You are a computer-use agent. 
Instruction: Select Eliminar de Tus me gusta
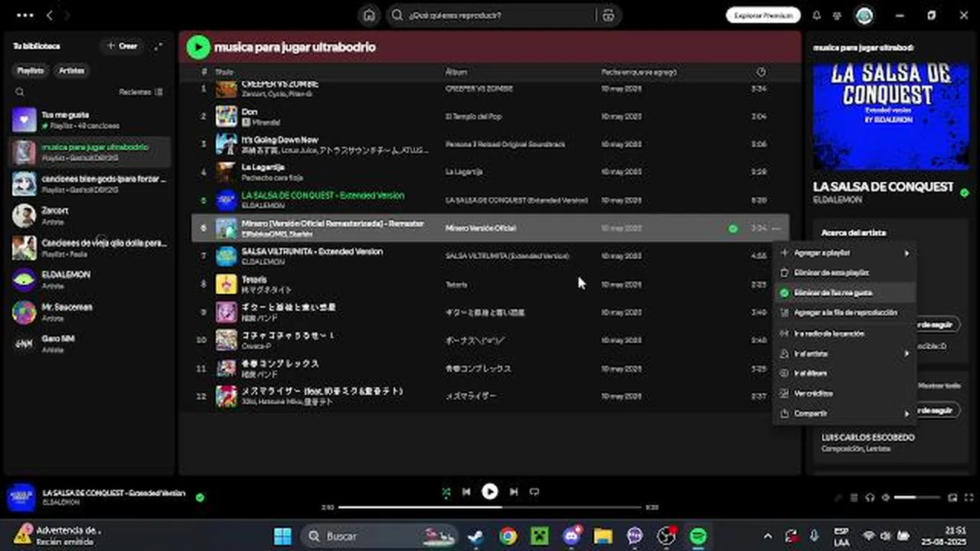point(844,292)
